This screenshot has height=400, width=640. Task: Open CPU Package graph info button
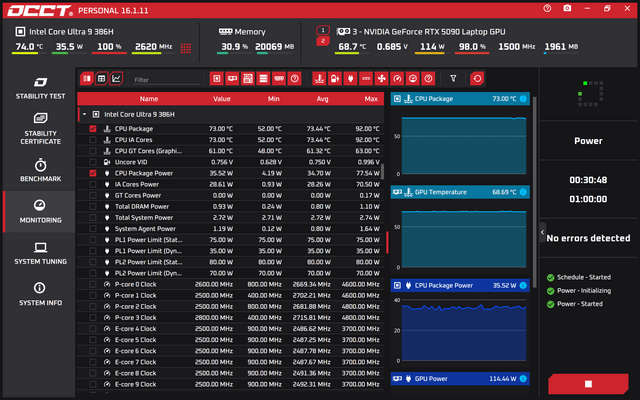pyautogui.click(x=523, y=99)
